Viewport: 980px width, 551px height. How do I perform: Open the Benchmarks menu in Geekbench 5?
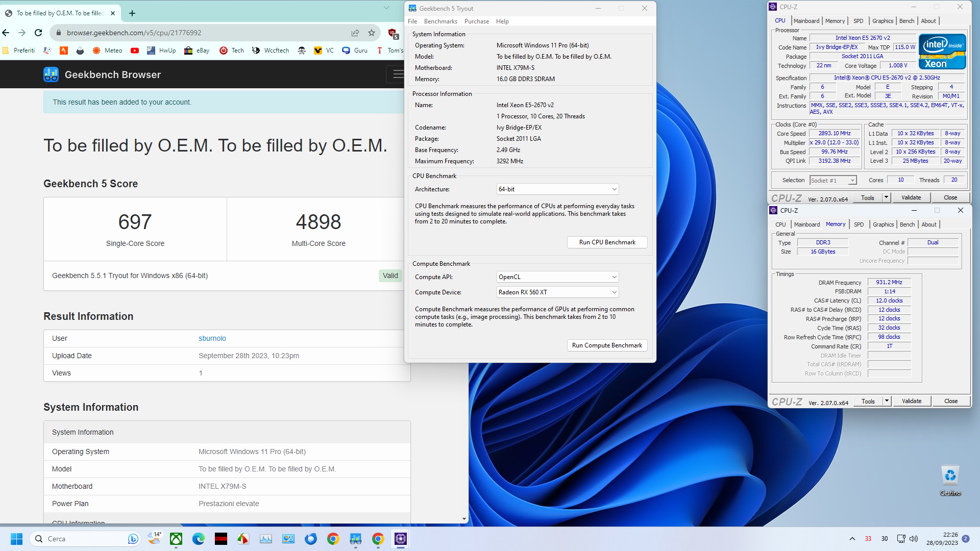pyautogui.click(x=440, y=21)
